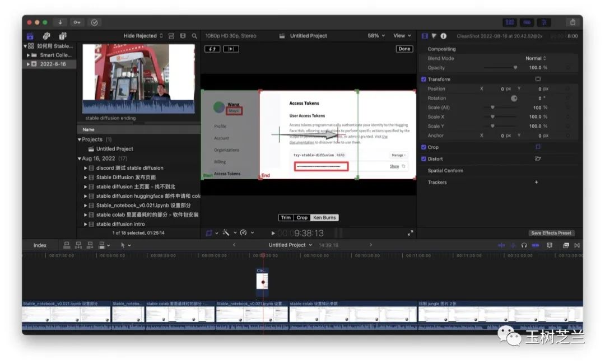Click the viewer fullscreen arrows icon
Image resolution: width=605 pixels, height=364 pixels.
tap(410, 233)
